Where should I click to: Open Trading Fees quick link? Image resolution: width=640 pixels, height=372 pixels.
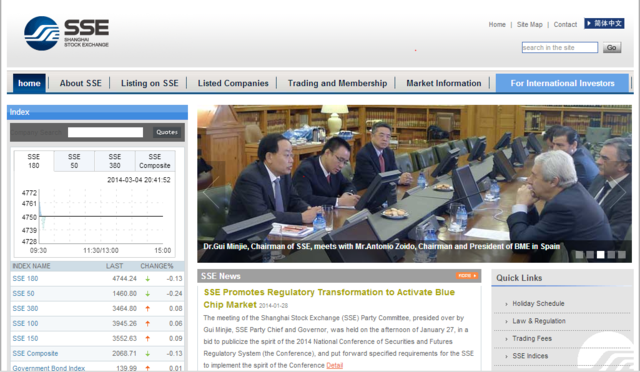click(532, 339)
